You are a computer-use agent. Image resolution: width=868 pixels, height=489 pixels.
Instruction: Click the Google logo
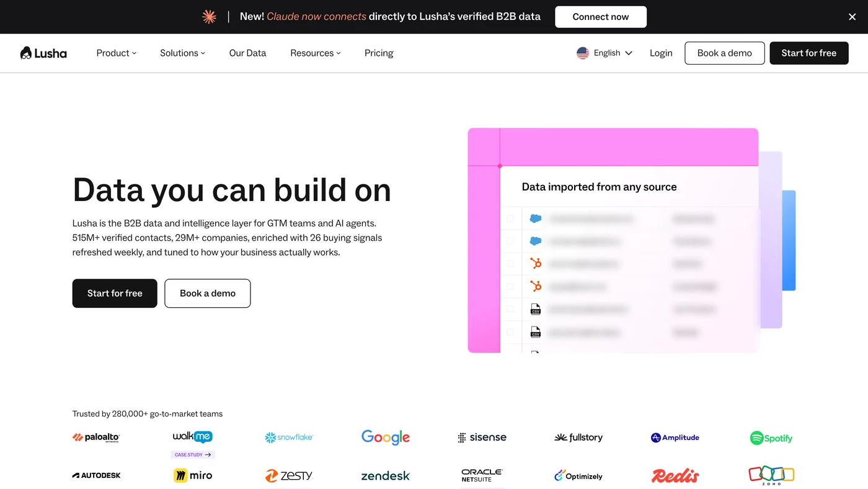click(386, 437)
